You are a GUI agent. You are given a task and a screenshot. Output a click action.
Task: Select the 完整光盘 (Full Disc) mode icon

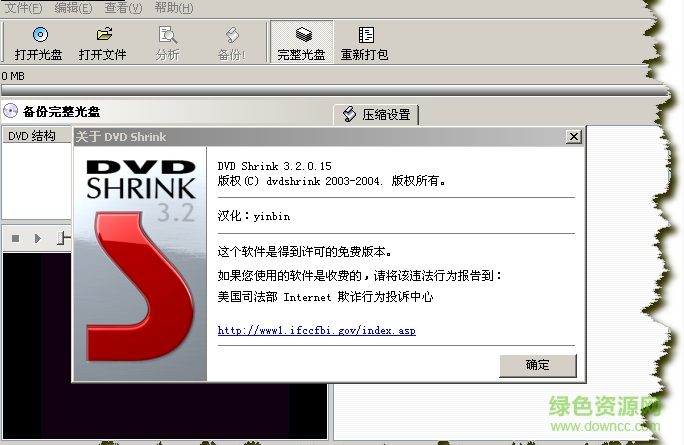tap(301, 43)
